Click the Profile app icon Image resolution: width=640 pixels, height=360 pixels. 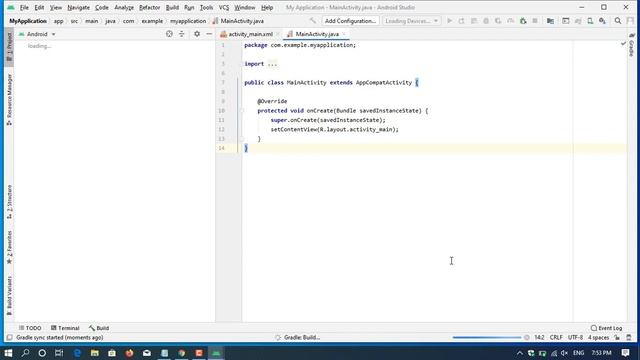point(511,21)
